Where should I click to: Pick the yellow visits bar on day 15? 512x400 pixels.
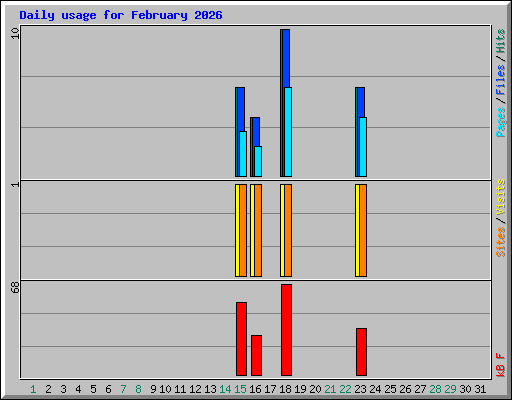click(237, 230)
